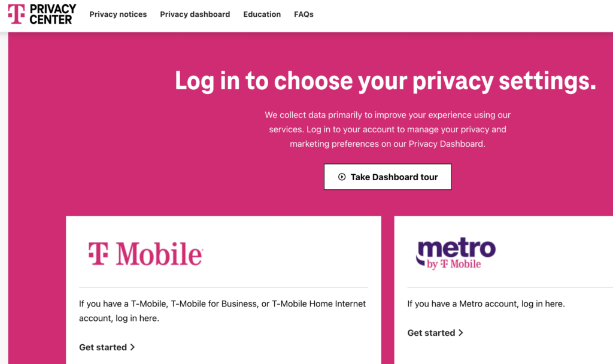Image resolution: width=613 pixels, height=364 pixels.
Task: Click the play circle icon in tour button
Action: [342, 177]
